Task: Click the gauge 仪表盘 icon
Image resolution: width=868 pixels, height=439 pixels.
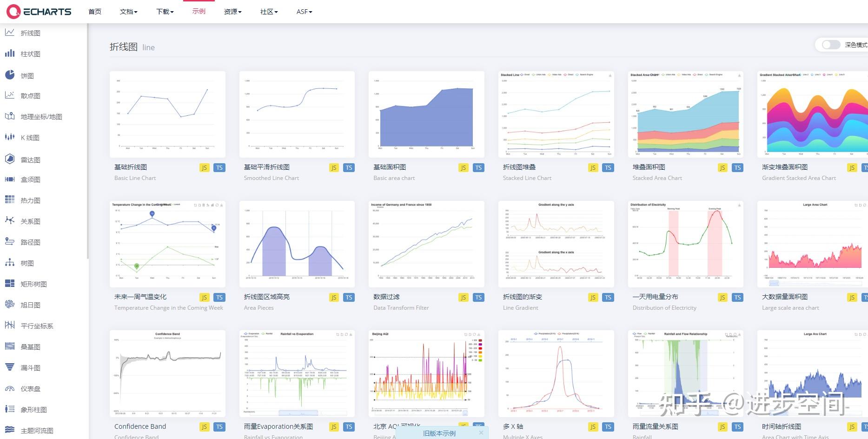Action: [9, 388]
